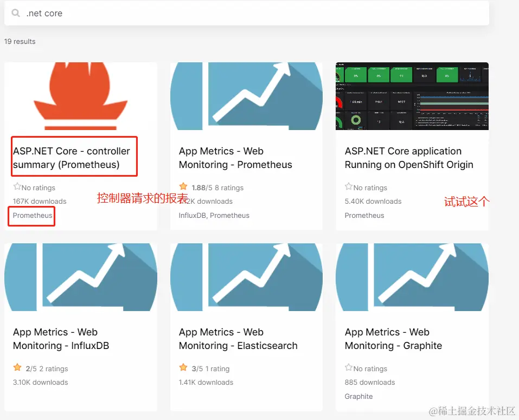This screenshot has width=519, height=420.
Task: Open App Metrics Graphite chart thumbnail
Action: pyautogui.click(x=412, y=277)
